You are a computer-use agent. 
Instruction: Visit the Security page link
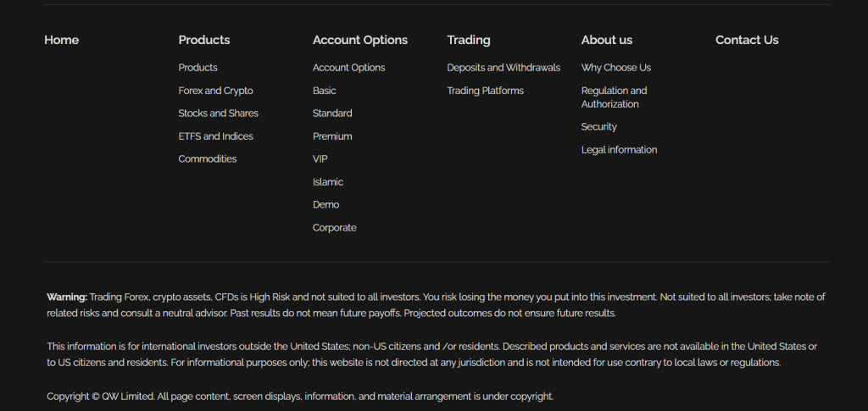tap(598, 127)
